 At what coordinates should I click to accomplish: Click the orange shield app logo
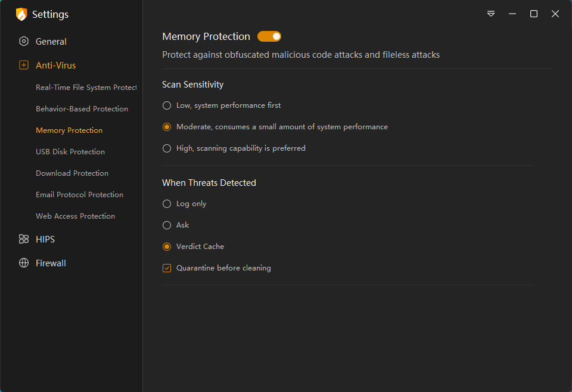(21, 14)
